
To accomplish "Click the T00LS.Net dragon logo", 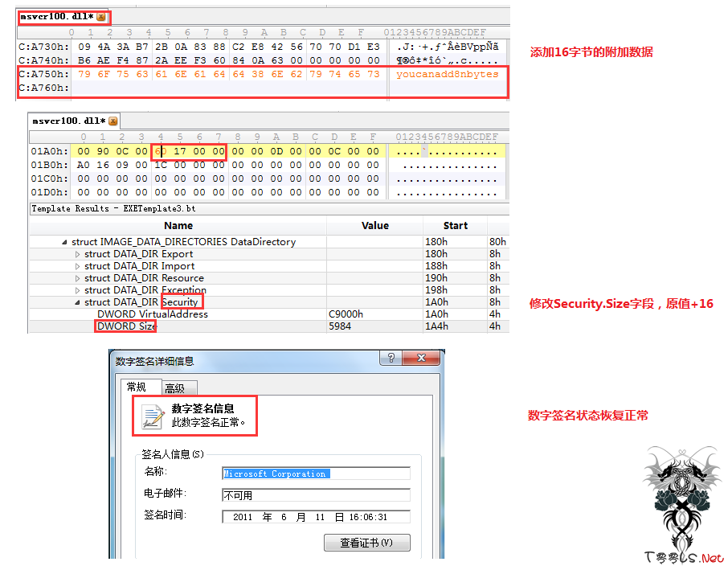I will click(682, 493).
